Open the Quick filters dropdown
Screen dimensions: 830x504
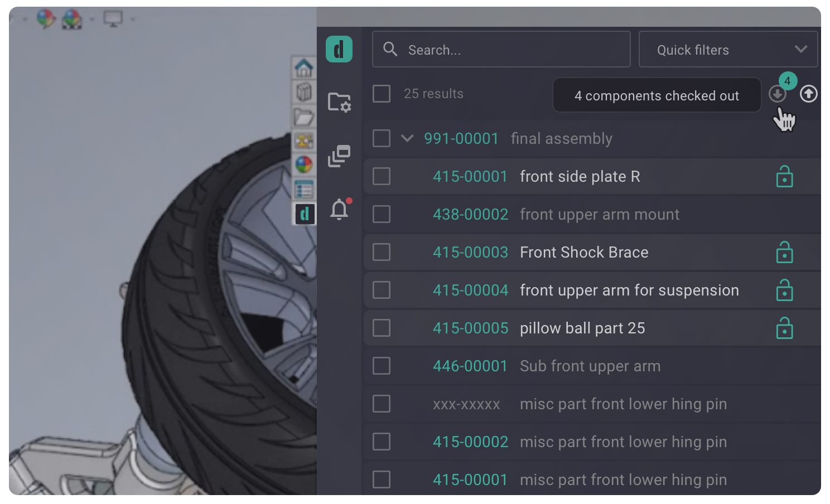click(x=728, y=49)
